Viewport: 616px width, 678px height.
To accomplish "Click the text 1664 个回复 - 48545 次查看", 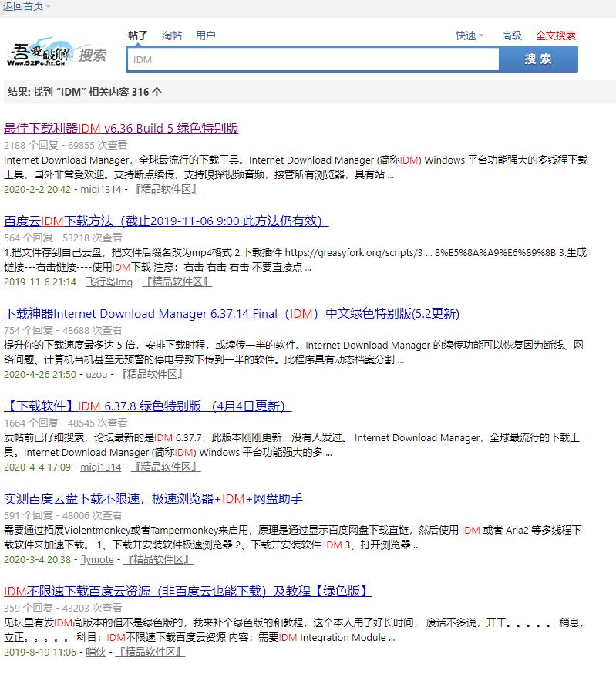I will point(66,423).
